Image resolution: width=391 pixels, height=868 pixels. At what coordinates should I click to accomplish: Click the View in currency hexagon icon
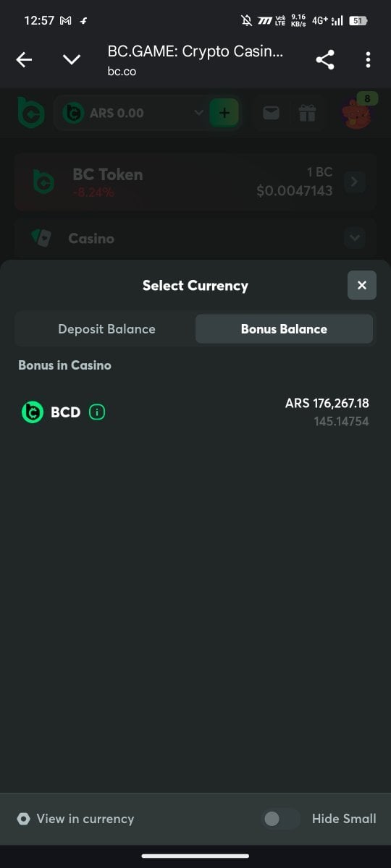coord(24,819)
